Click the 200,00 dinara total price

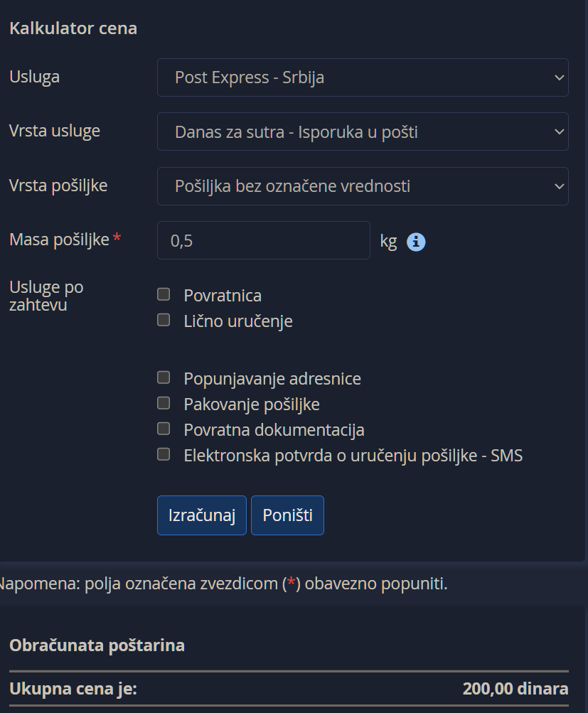[x=515, y=689]
